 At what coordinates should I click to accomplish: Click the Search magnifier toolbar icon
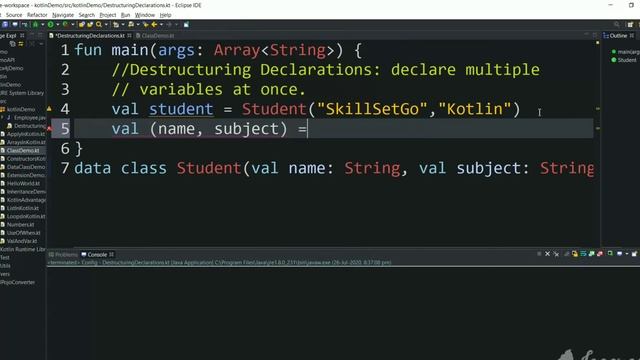pos(99,24)
